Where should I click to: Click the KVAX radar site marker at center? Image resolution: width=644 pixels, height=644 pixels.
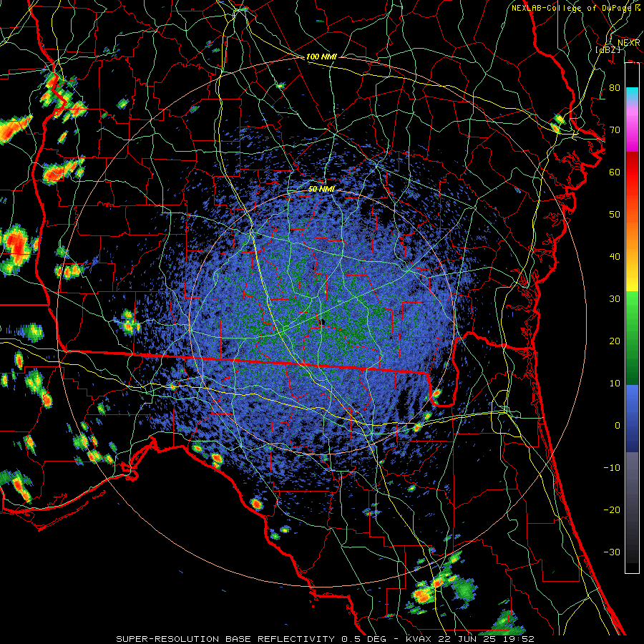pyautogui.click(x=323, y=322)
